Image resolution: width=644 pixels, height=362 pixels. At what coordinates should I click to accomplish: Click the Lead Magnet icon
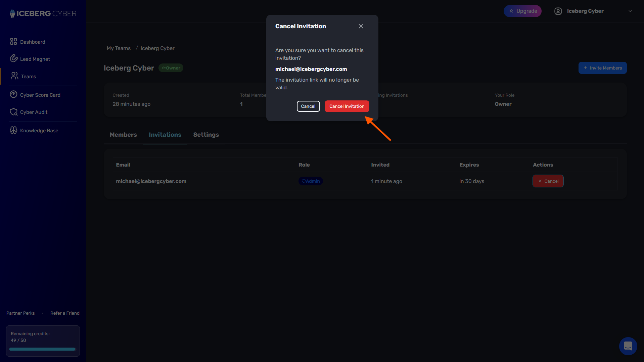13,58
